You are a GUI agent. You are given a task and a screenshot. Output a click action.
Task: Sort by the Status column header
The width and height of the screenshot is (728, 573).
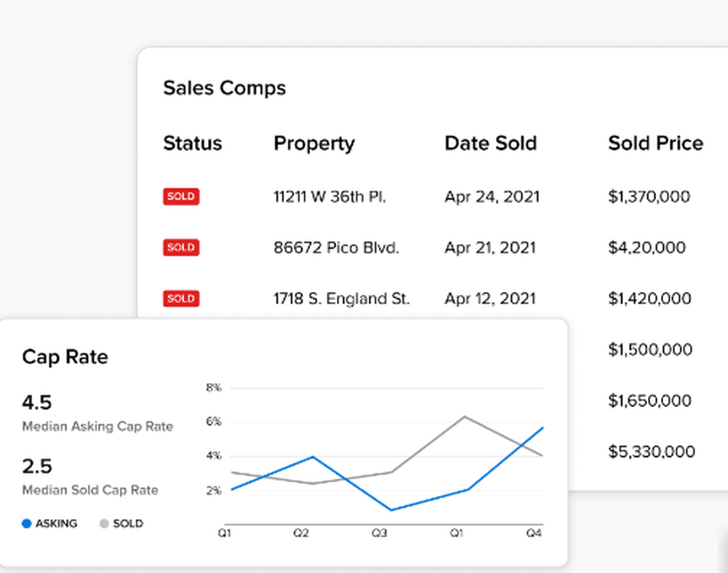(x=192, y=143)
